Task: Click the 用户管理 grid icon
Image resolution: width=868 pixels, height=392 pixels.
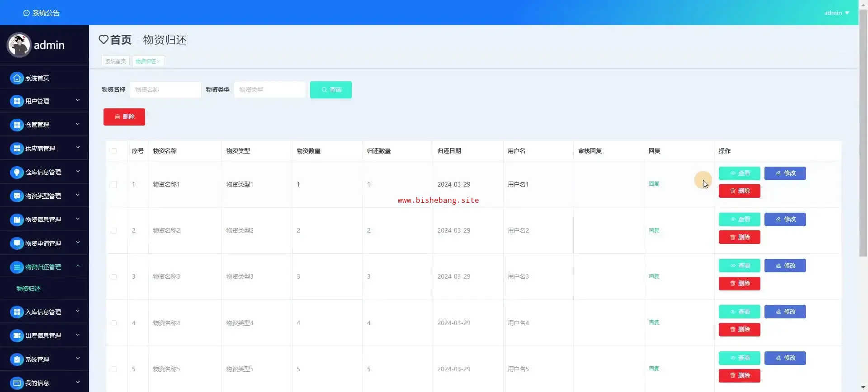Action: point(17,101)
